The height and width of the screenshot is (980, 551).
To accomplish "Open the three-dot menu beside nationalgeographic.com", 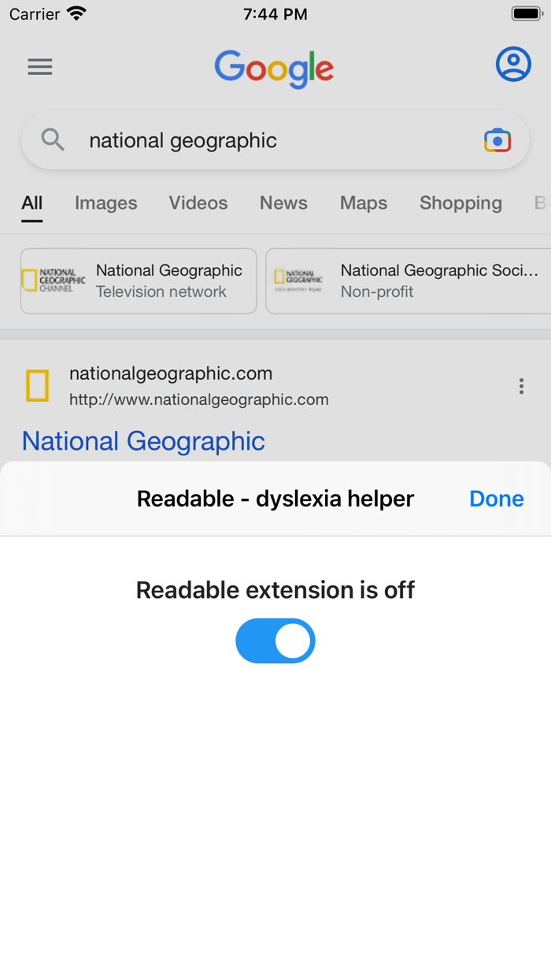I will click(521, 386).
